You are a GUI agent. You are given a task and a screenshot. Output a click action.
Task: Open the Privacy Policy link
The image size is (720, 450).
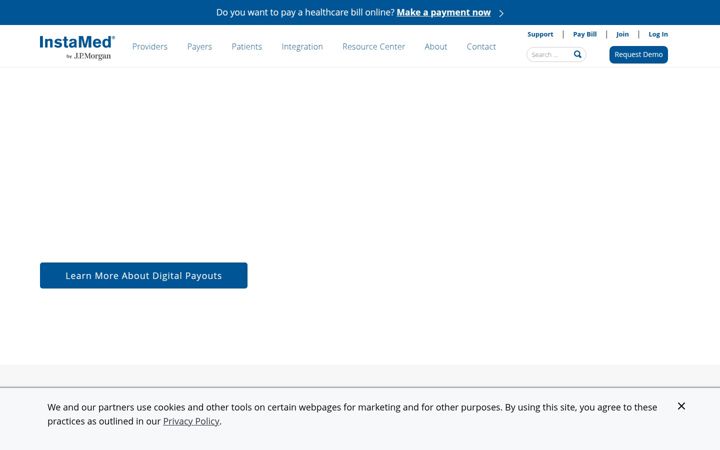point(191,421)
